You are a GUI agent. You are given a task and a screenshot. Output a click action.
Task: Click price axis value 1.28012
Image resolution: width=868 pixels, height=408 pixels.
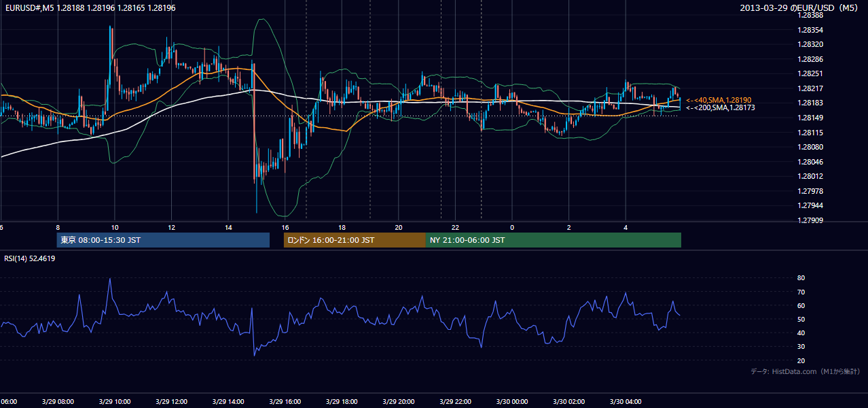coord(810,176)
